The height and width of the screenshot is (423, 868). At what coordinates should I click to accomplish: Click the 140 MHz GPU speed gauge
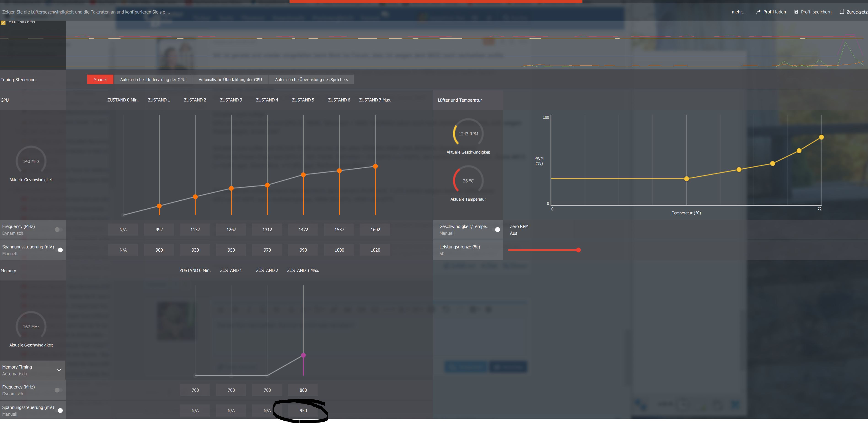pos(31,161)
